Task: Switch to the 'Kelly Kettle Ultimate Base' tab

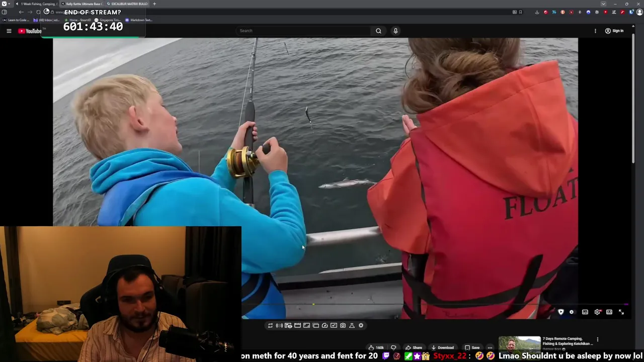Action: pyautogui.click(x=83, y=4)
